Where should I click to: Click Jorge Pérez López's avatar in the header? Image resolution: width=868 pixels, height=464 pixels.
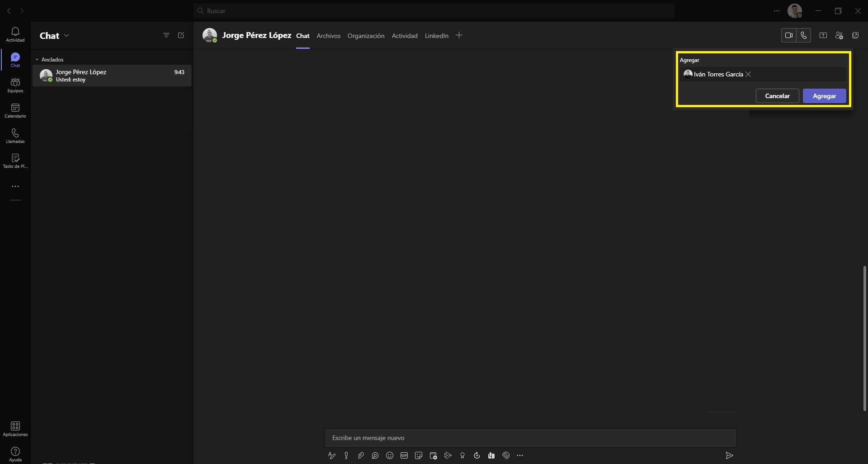(210, 35)
